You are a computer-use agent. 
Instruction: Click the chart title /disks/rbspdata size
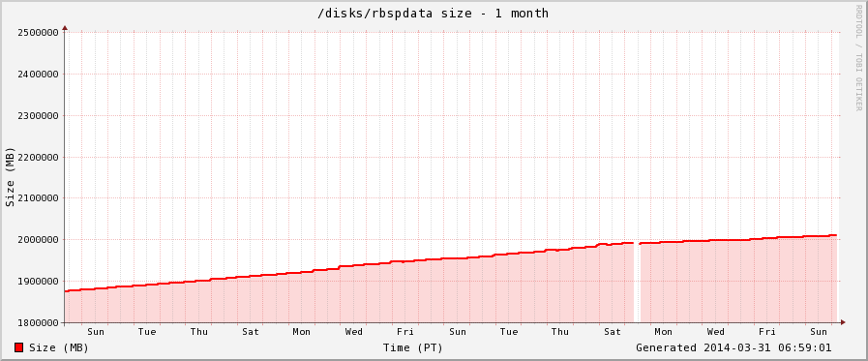(x=395, y=13)
